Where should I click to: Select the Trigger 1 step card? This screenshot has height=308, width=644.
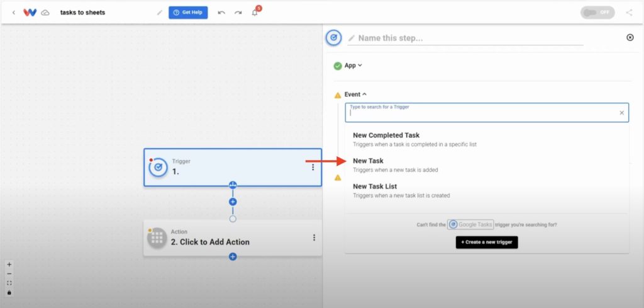click(233, 168)
